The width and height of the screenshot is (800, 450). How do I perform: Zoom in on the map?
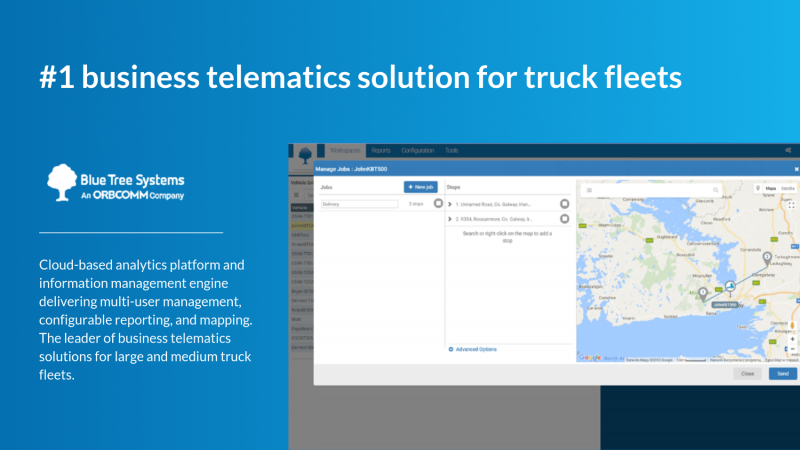click(792, 339)
